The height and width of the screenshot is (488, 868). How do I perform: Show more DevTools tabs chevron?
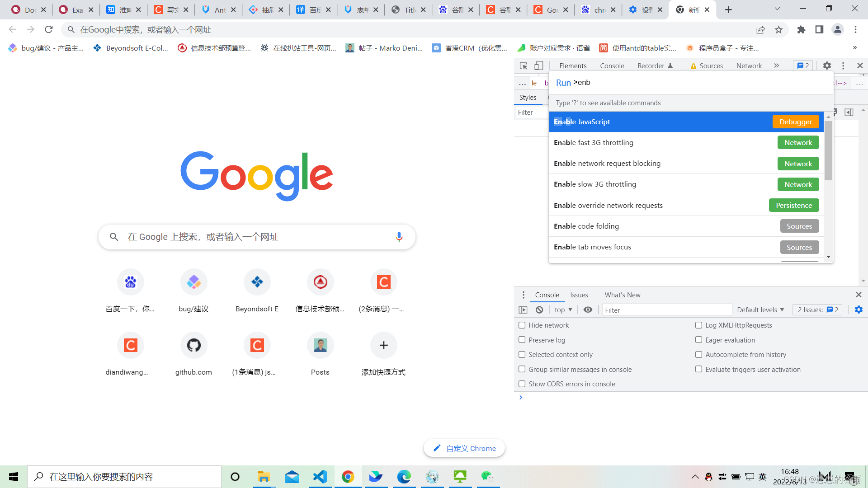click(776, 66)
